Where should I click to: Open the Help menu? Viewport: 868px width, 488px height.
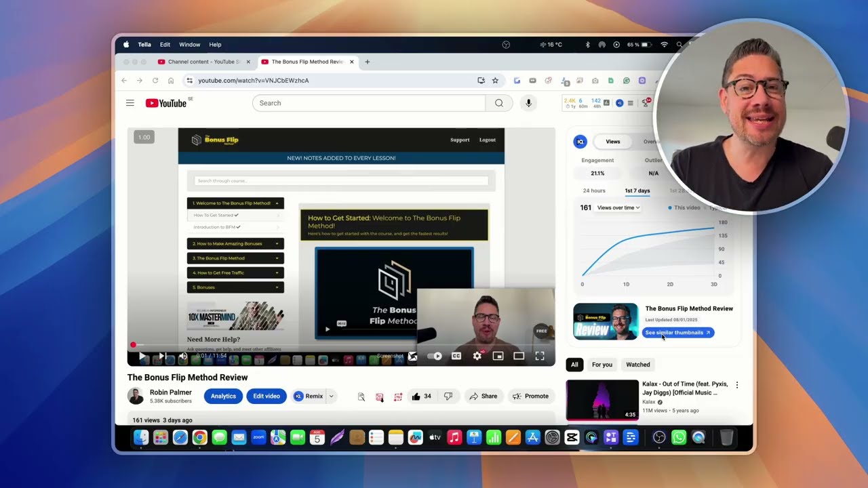tap(215, 45)
